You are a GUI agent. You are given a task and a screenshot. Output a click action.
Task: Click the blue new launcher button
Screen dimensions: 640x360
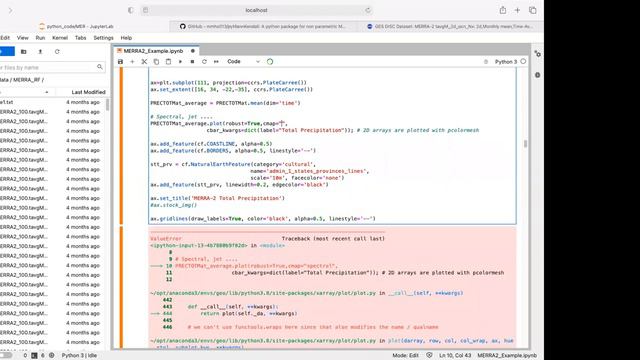(x=7, y=51)
